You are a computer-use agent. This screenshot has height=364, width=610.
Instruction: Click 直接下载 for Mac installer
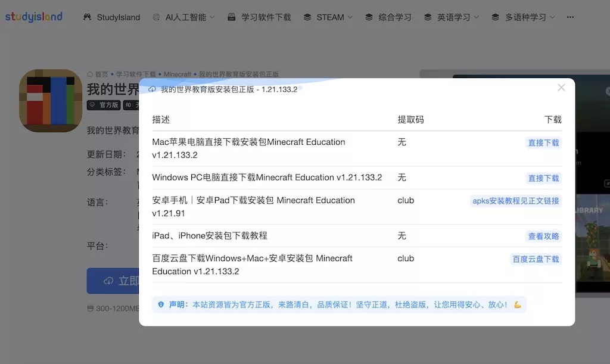(x=543, y=143)
